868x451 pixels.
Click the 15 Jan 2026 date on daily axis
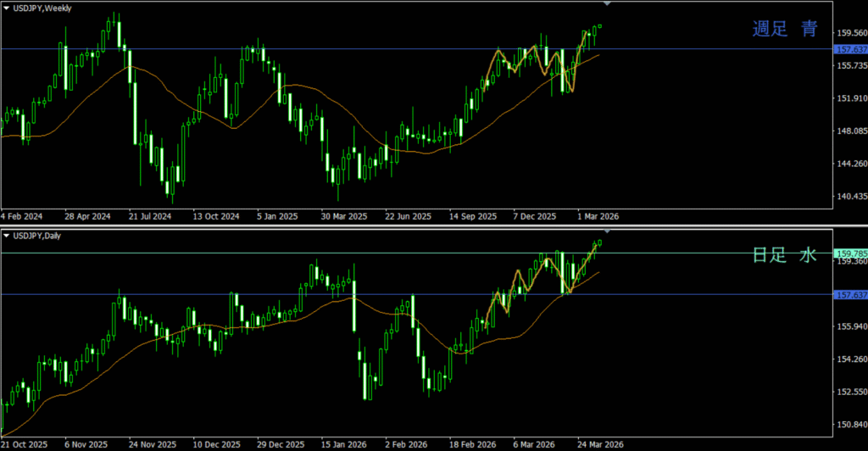point(342,443)
